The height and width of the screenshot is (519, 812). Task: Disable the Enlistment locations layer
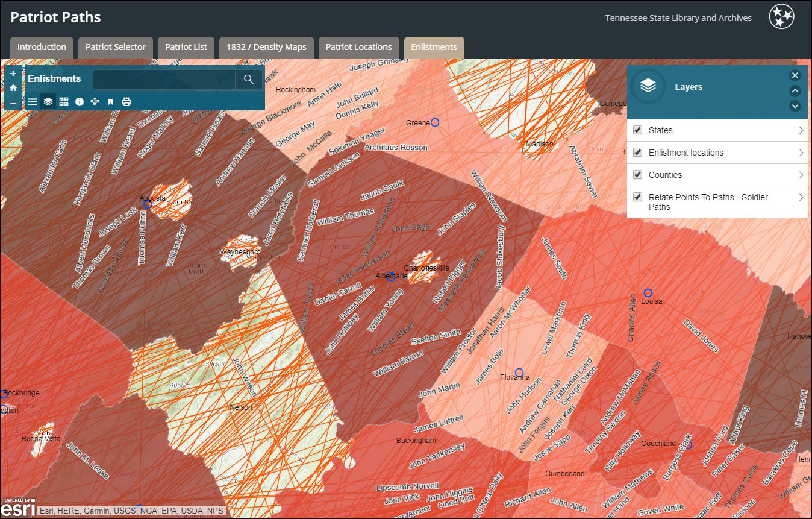[637, 152]
